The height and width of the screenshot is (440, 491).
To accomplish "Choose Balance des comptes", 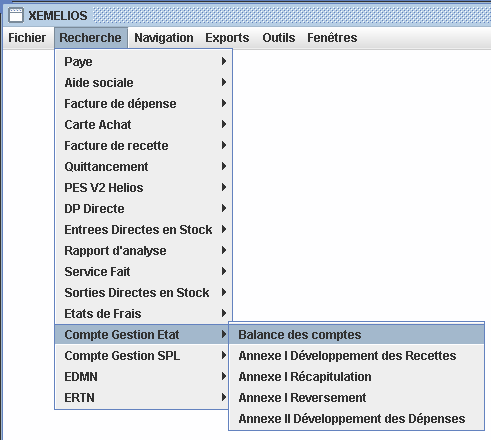I will [x=356, y=335].
